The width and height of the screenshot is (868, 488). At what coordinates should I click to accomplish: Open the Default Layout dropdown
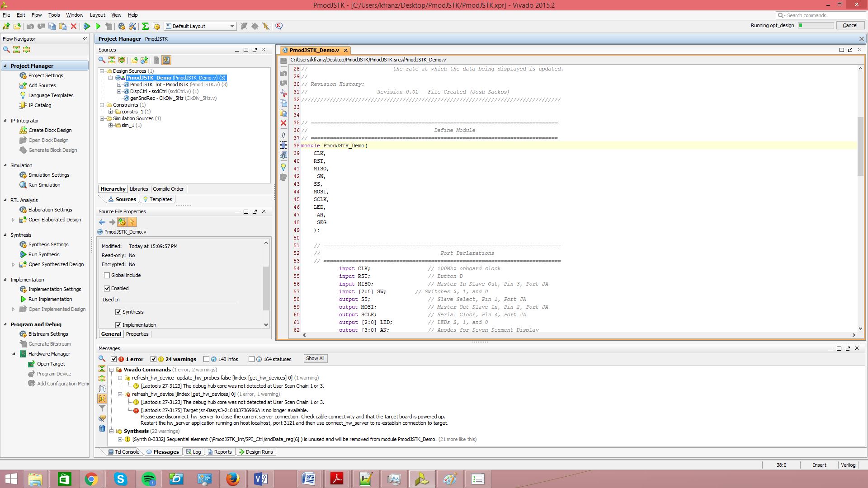point(200,26)
